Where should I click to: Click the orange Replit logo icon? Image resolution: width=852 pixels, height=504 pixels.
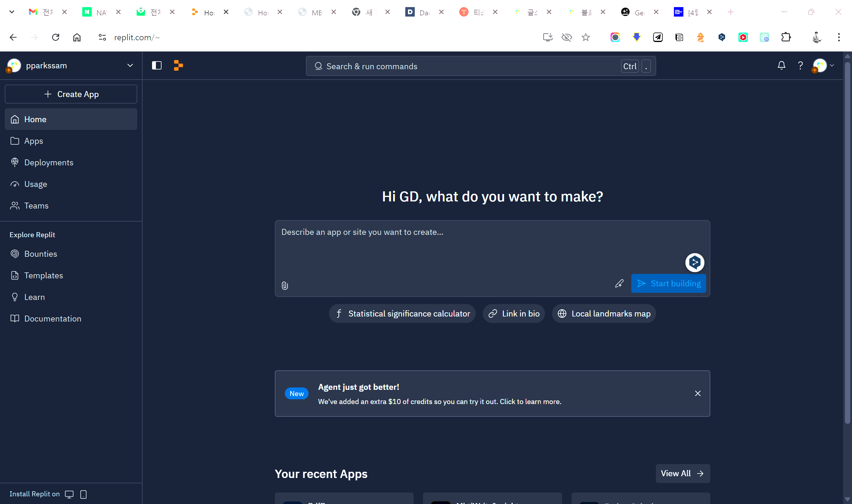[x=178, y=65]
